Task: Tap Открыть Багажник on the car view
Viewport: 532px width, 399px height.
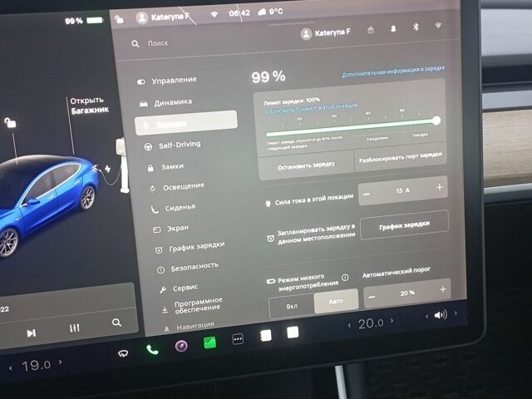Action: (89, 106)
